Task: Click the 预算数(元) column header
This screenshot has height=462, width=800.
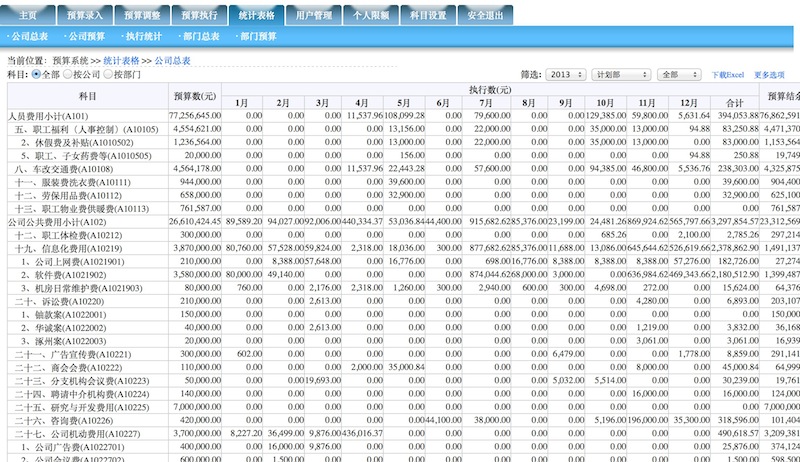Action: pyautogui.click(x=195, y=96)
